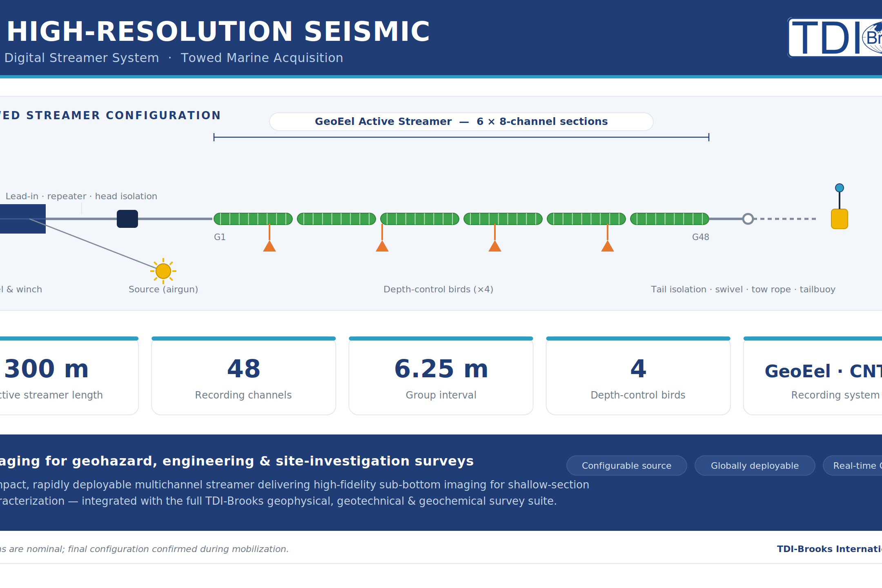Click the Lead-in repeater head isolation label
Viewport: 882px width, 588px height.
[81, 196]
